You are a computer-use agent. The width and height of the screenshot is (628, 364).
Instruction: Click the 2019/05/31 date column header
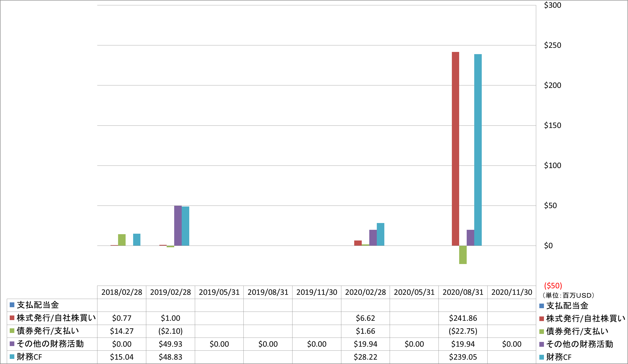tap(219, 292)
